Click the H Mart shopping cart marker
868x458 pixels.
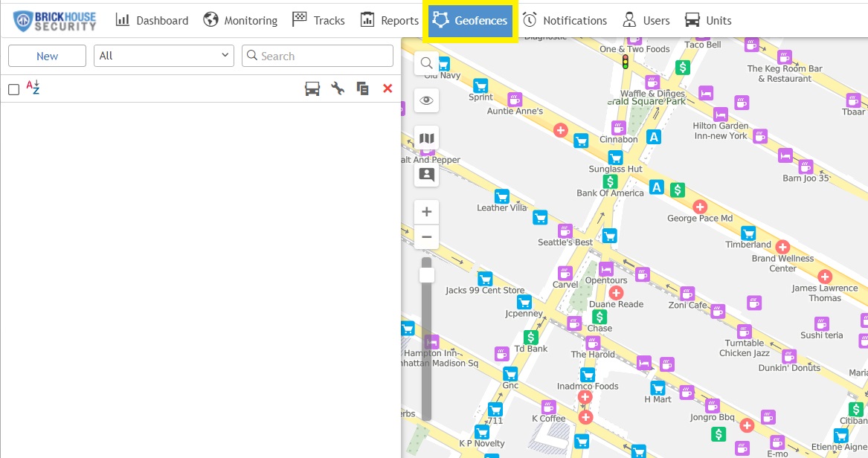[658, 388]
